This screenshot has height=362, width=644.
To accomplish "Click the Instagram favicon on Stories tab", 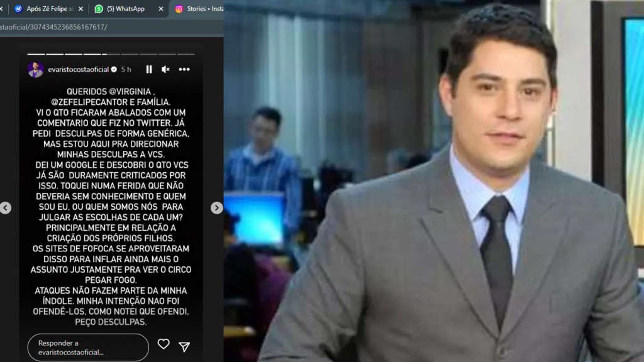I will tap(179, 9).
